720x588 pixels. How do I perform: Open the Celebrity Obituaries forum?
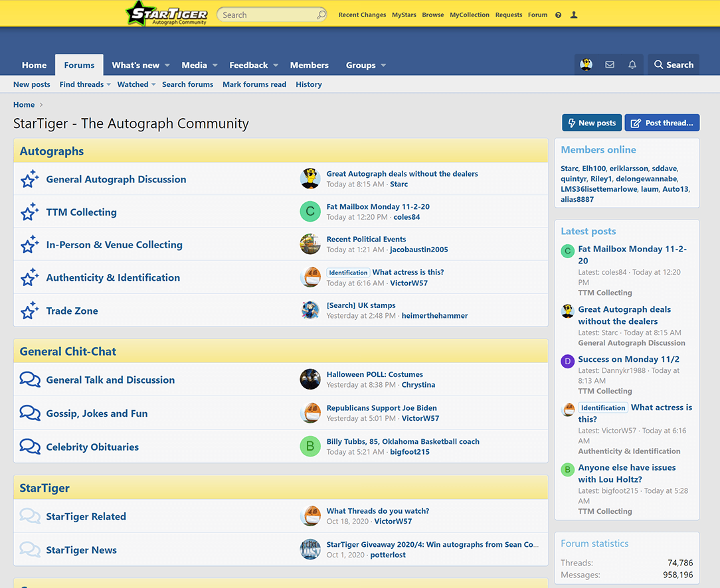pyautogui.click(x=92, y=447)
